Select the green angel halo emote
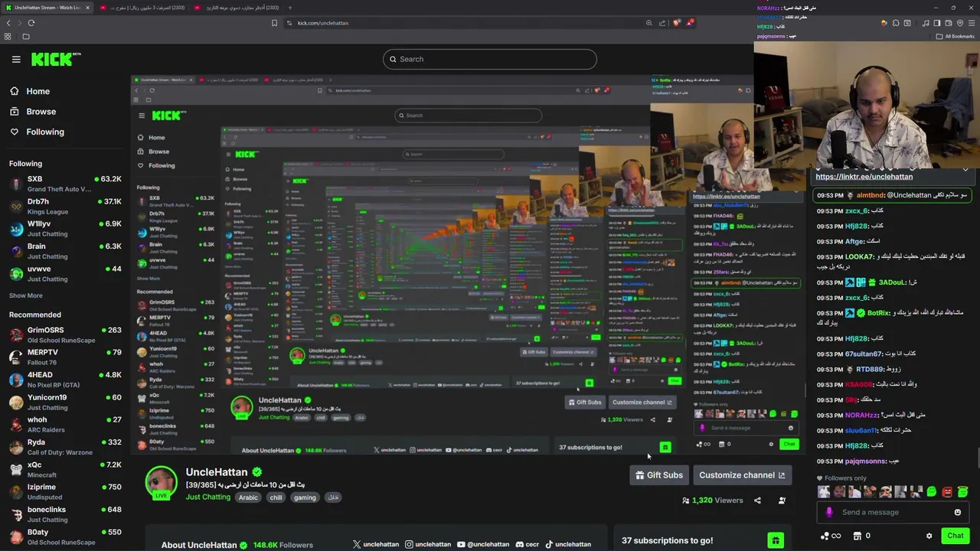 click(x=962, y=491)
